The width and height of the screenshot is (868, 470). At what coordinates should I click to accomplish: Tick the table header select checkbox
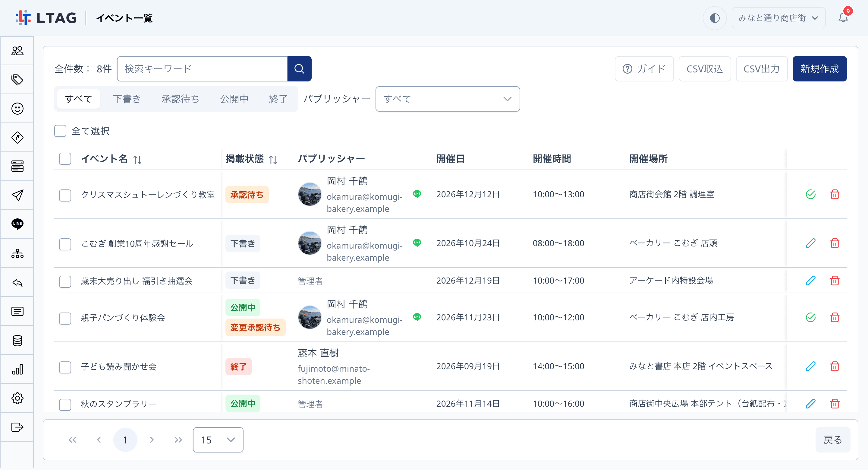[65, 159]
